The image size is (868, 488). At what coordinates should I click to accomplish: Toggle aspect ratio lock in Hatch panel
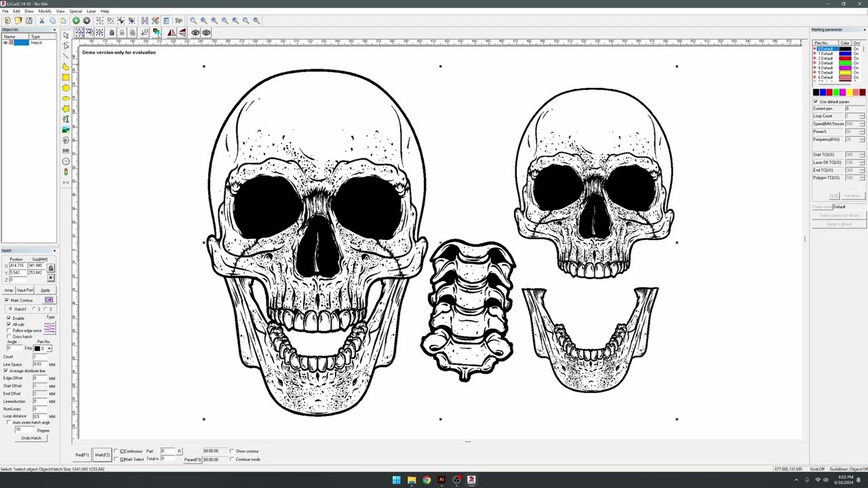click(50, 268)
